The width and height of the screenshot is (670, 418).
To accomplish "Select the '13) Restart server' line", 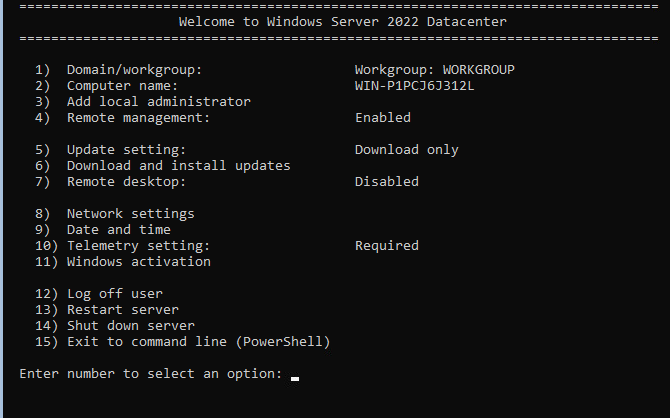I will [x=107, y=310].
